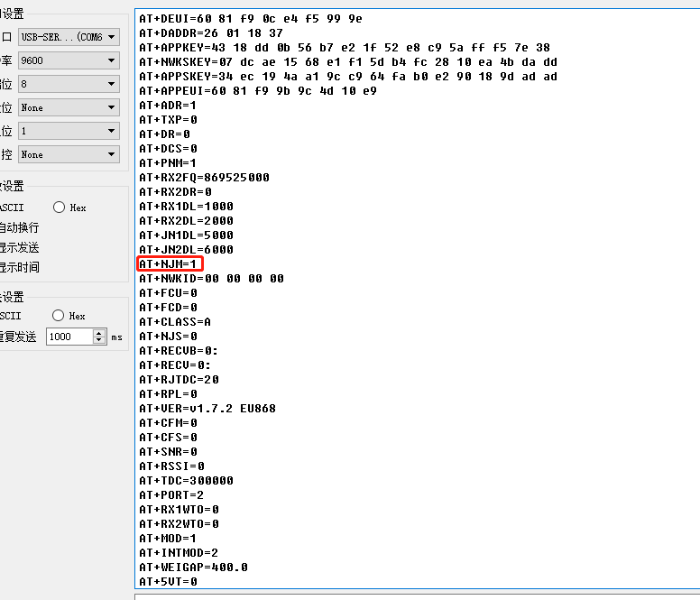
Task: Click the AT+CFS=0 line
Action: pyautogui.click(x=168, y=437)
